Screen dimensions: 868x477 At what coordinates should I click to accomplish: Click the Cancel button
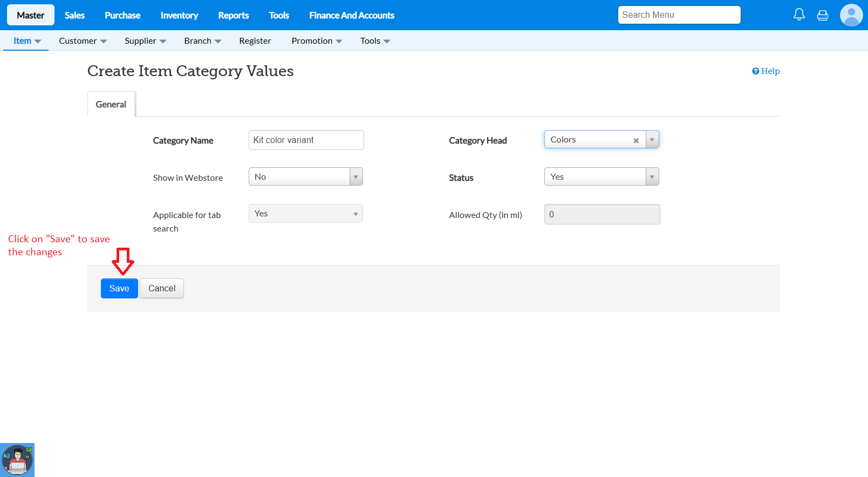pyautogui.click(x=162, y=288)
